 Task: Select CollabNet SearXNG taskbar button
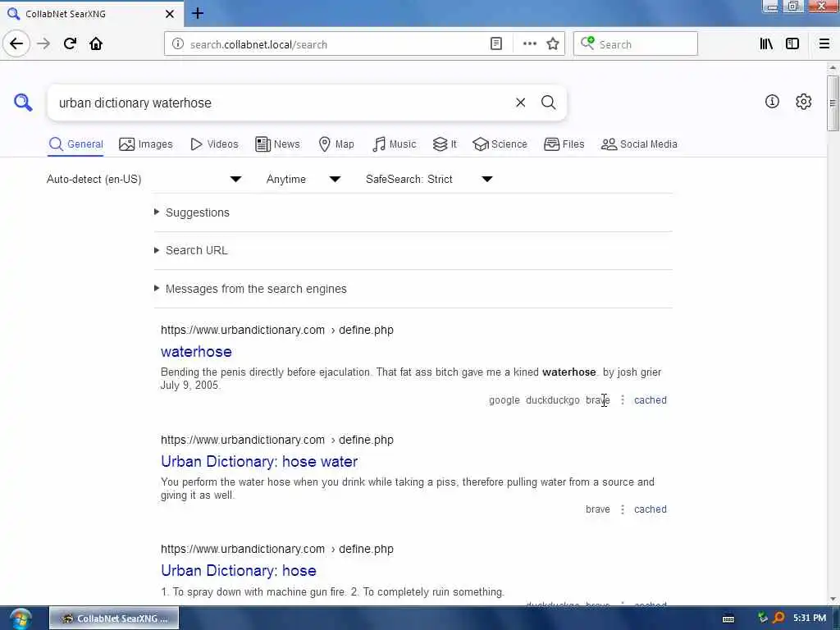point(114,619)
